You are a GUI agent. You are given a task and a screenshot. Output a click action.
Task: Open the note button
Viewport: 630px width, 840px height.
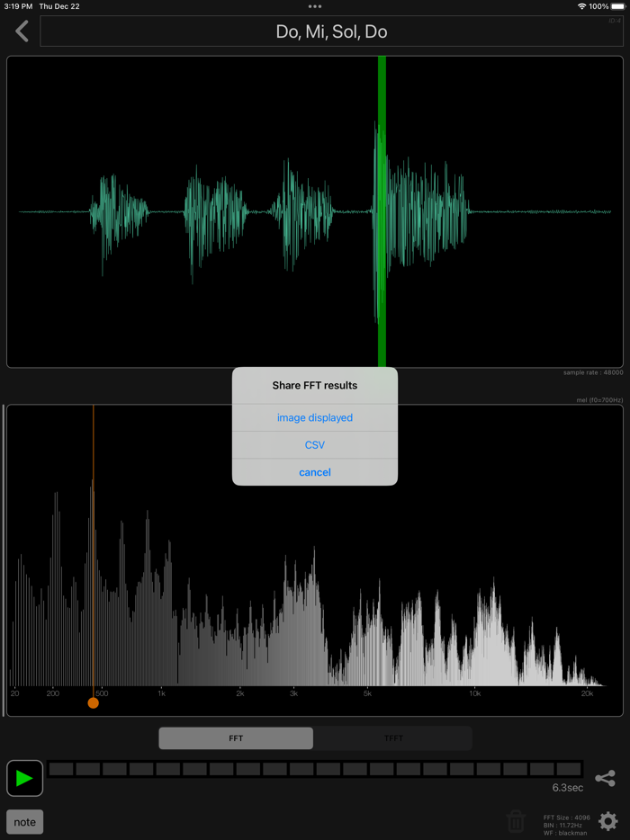(x=24, y=822)
